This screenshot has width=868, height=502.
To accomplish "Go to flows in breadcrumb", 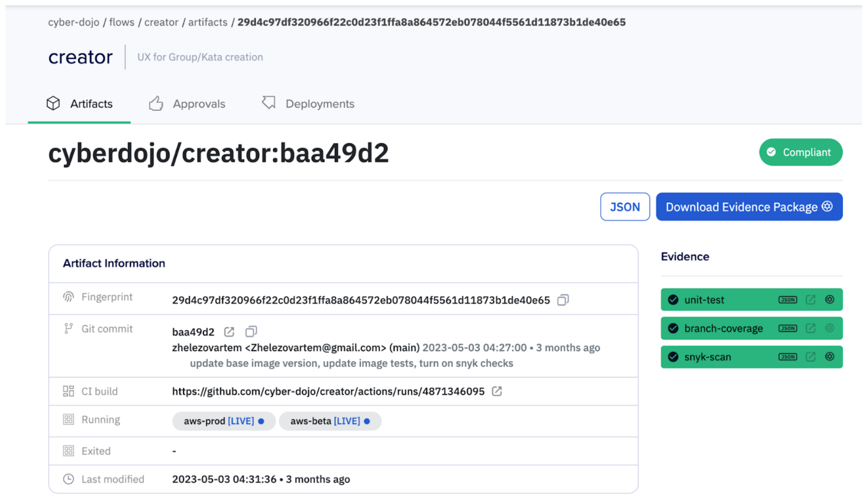I will (122, 22).
